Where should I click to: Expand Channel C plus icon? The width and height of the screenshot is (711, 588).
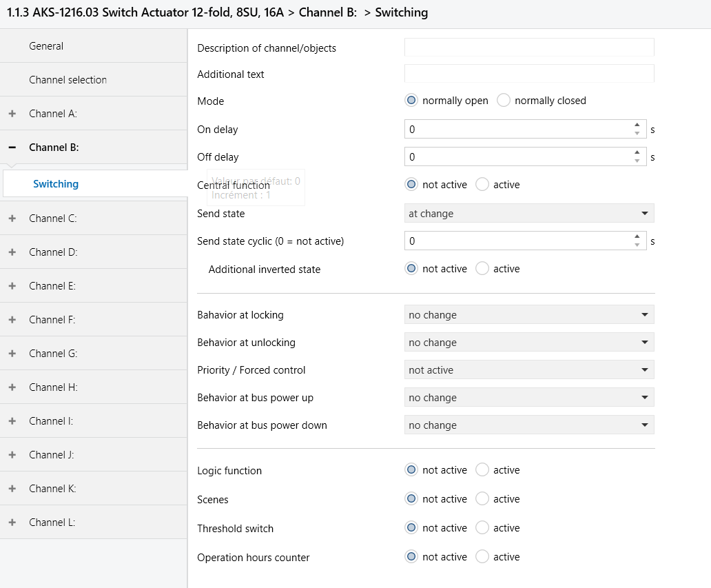[12, 219]
